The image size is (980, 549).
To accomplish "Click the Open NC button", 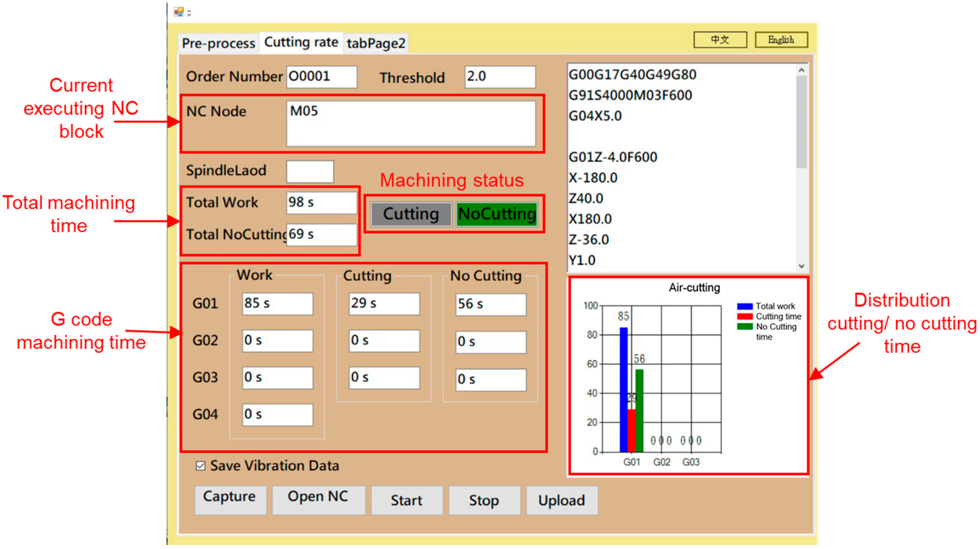I will [x=319, y=500].
